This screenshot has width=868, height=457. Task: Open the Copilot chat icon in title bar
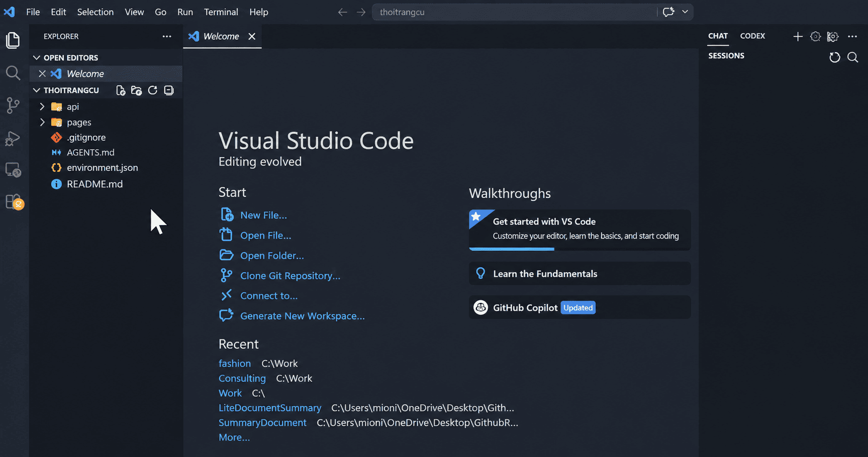click(668, 12)
